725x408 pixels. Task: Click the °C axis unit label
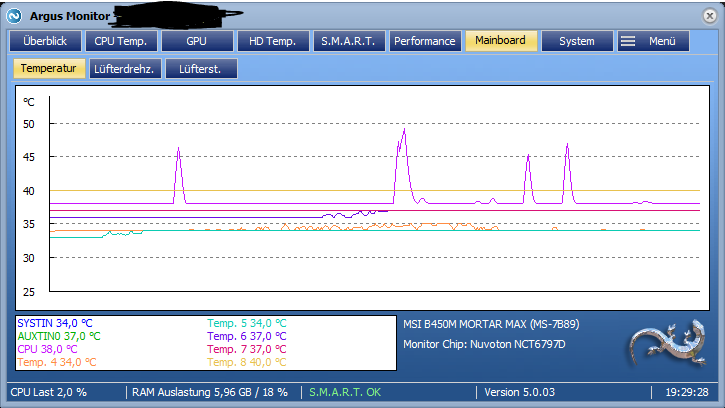(x=29, y=102)
